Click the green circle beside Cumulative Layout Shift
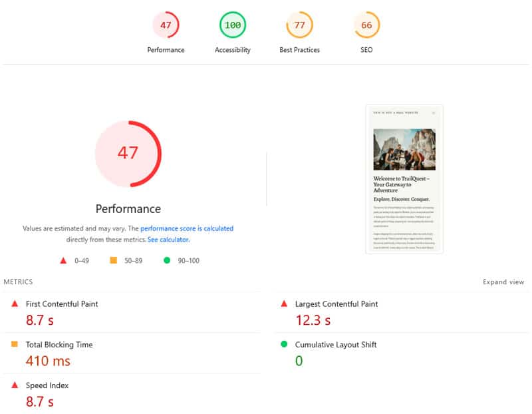The height and width of the screenshot is (414, 532). coord(285,345)
